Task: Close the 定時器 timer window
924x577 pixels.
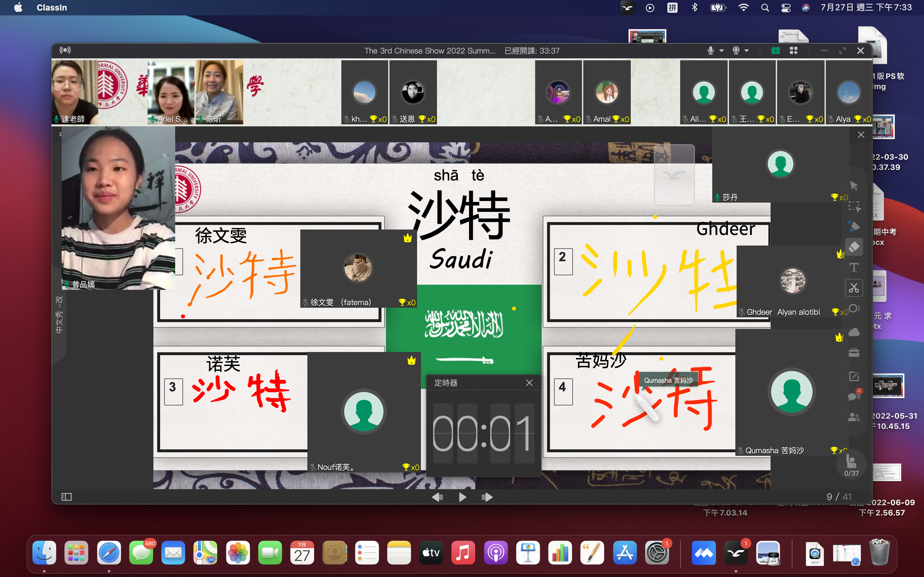Action: pyautogui.click(x=529, y=383)
